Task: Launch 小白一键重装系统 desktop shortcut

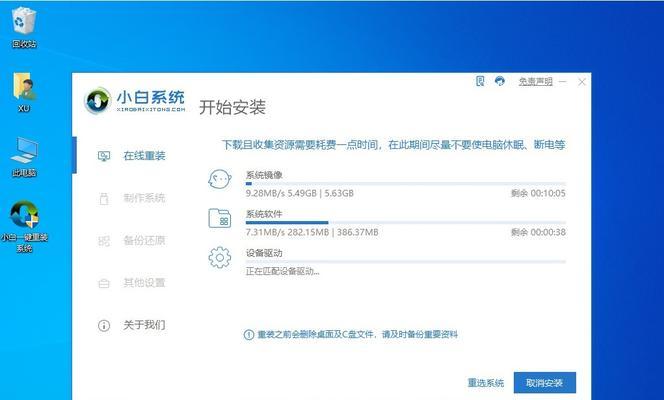Action: coord(24,226)
